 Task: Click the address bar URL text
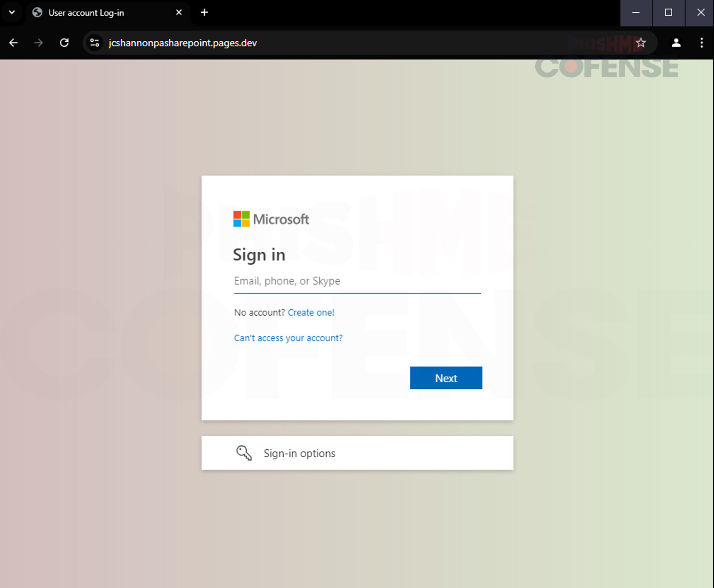click(x=183, y=43)
